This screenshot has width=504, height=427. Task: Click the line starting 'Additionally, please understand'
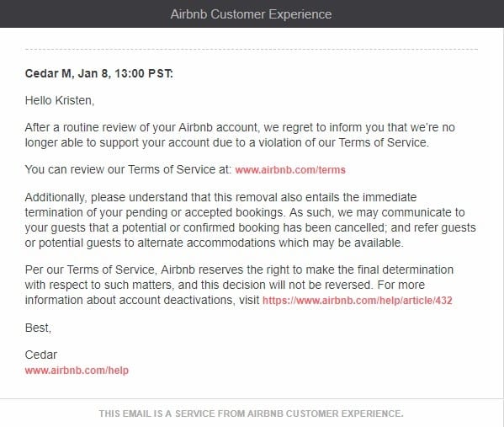pos(220,197)
